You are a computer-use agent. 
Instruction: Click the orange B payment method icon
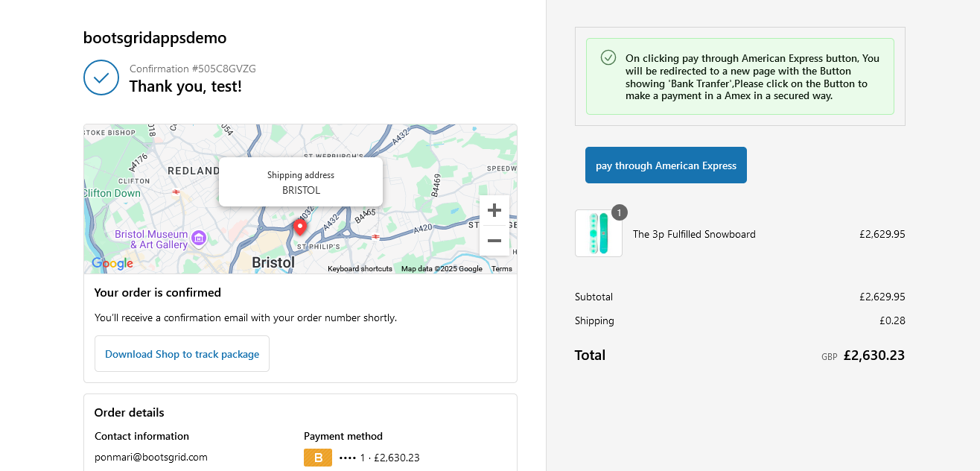[x=318, y=458]
